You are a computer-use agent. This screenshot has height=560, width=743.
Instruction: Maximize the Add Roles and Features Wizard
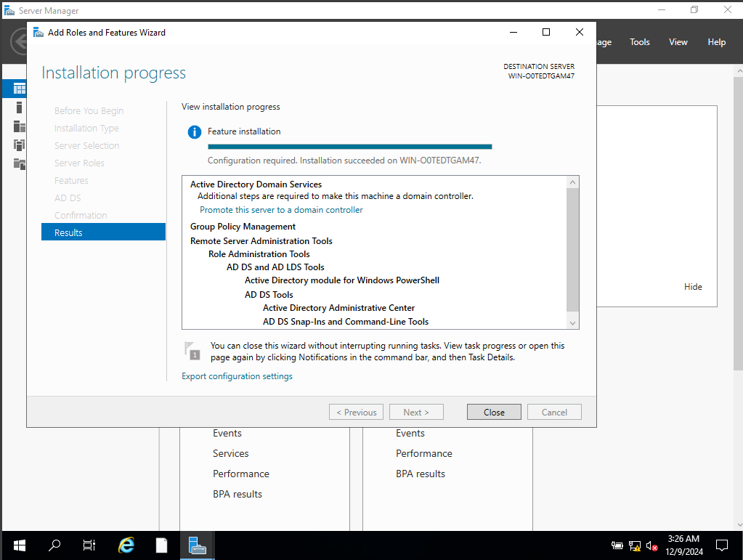[546, 32]
